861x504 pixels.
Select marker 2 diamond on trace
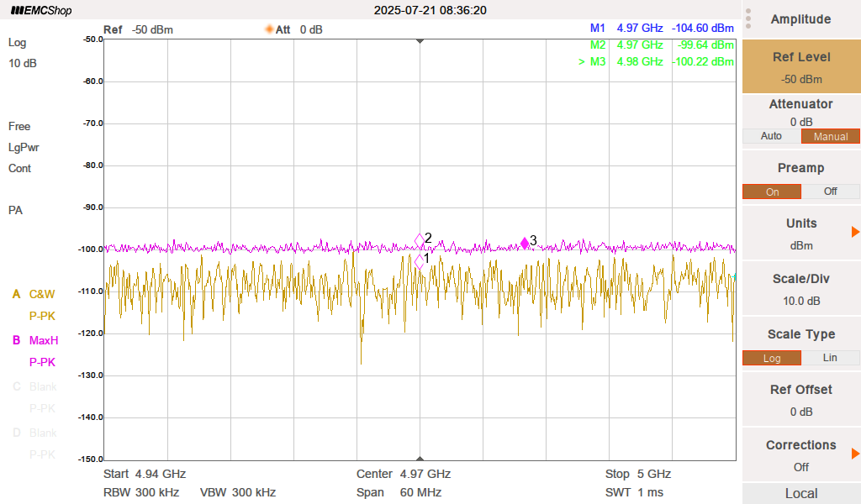pyautogui.click(x=420, y=241)
